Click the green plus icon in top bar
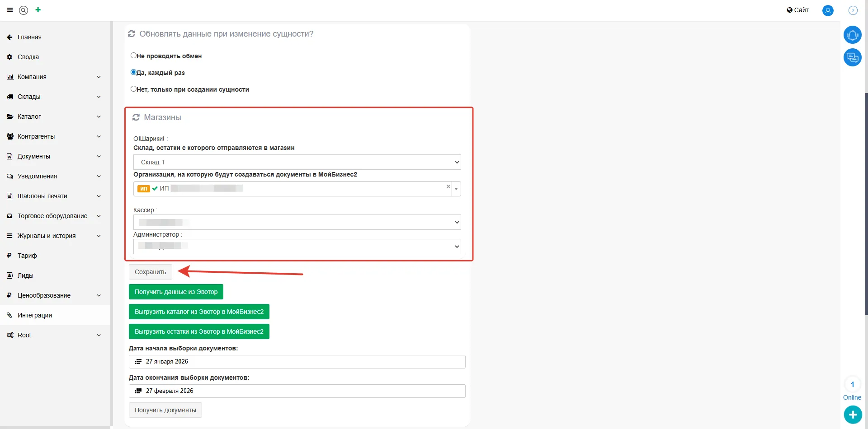Screen dimensions: 868x429 (38, 10)
